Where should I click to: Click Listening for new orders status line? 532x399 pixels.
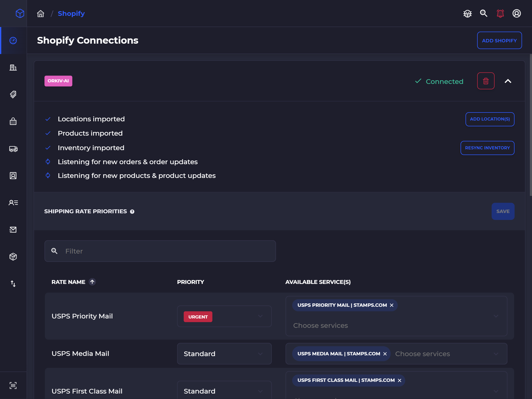(128, 162)
